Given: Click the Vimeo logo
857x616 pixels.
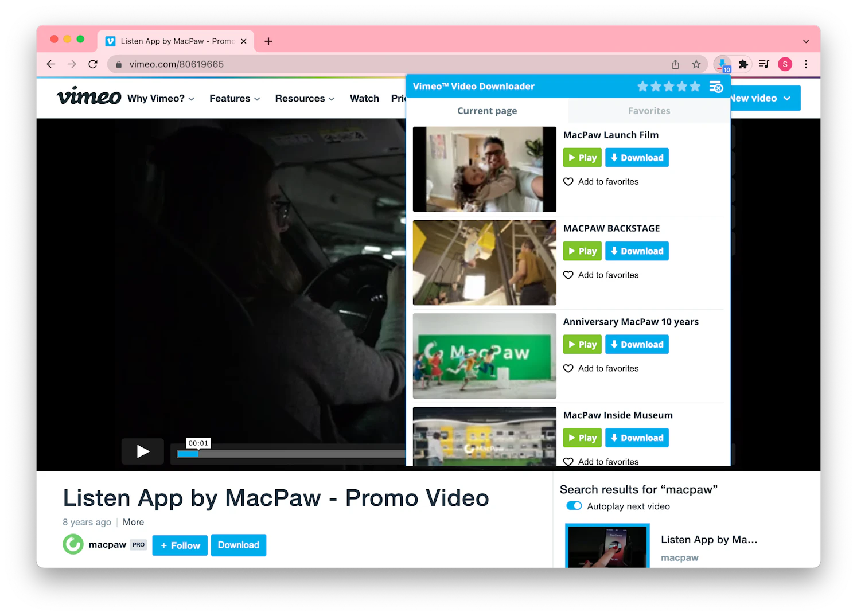Looking at the screenshot, I should coord(89,96).
